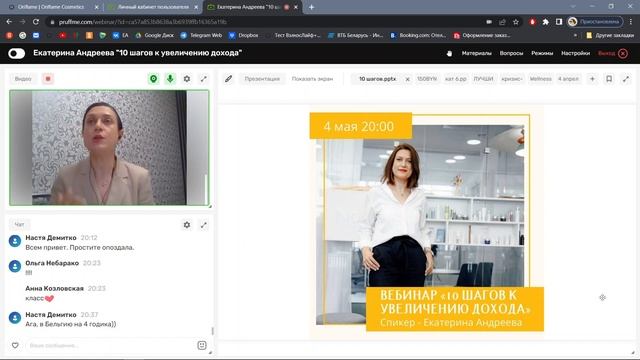Go back in the browser

click(9, 22)
